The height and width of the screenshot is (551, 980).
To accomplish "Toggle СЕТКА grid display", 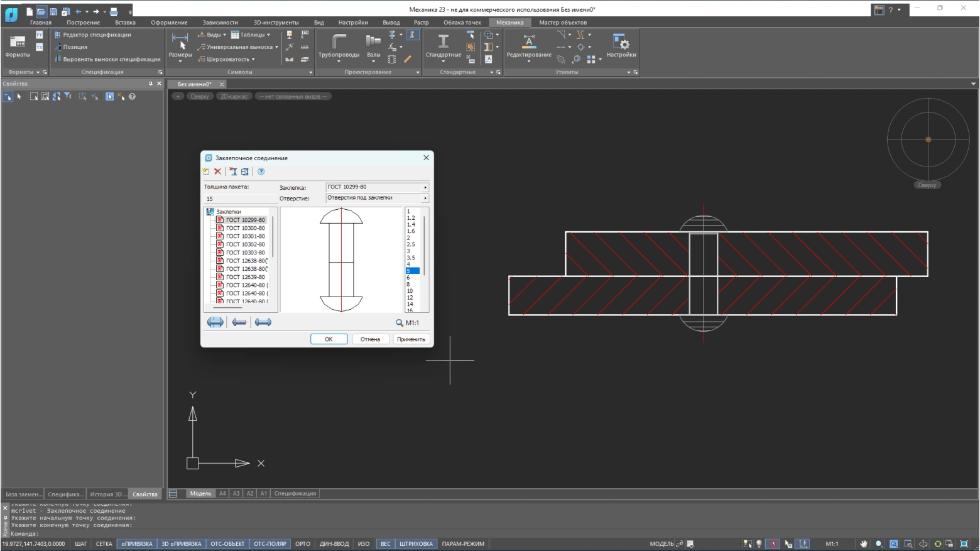I will coord(104,544).
